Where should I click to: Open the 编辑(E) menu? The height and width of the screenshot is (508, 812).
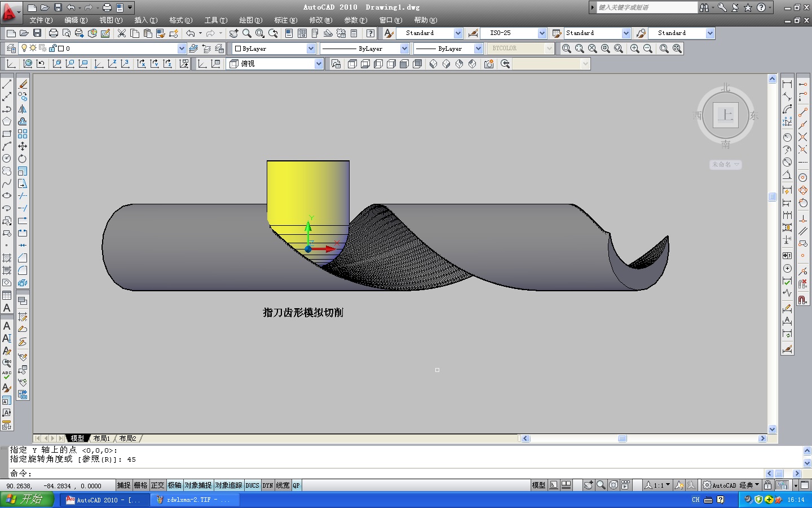click(76, 20)
